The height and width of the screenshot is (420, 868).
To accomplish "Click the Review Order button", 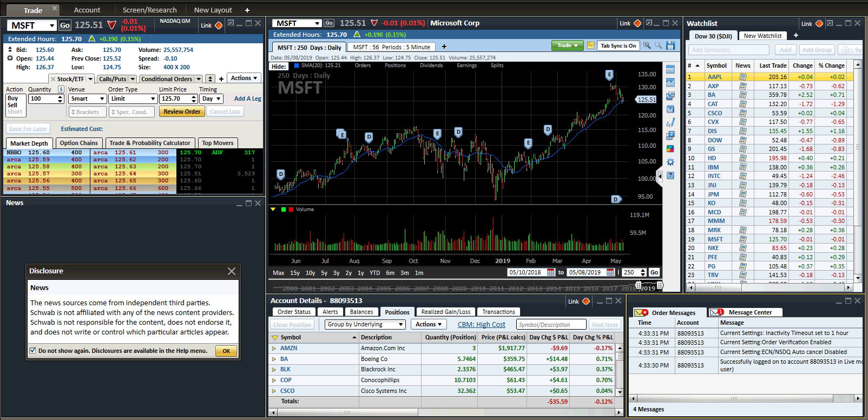I will click(182, 111).
